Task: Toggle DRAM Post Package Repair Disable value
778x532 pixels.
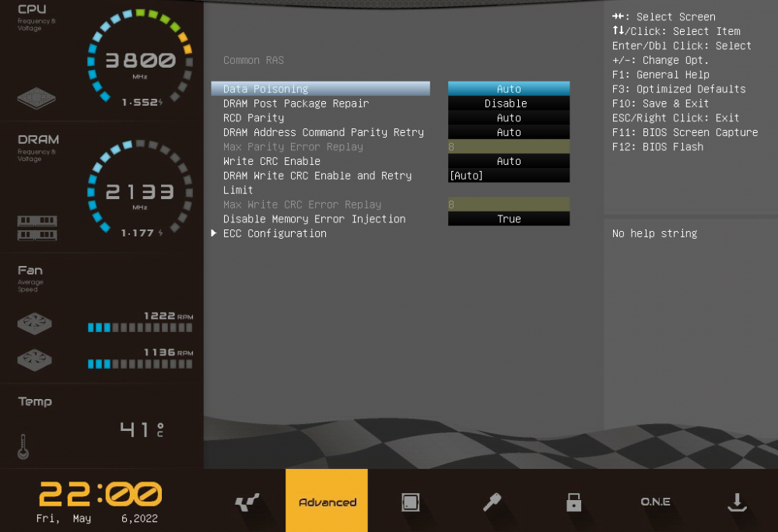Action: pyautogui.click(x=509, y=103)
